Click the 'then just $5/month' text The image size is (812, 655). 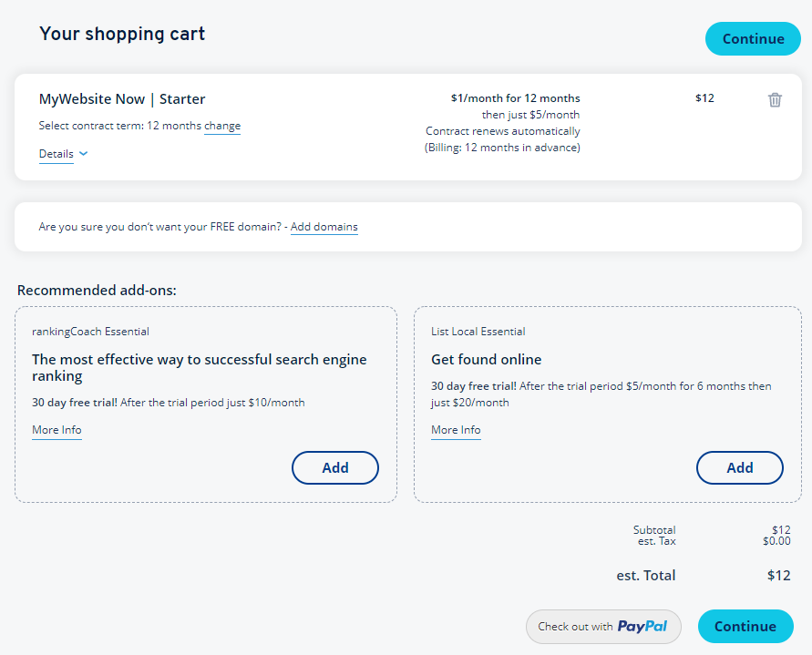tap(530, 115)
